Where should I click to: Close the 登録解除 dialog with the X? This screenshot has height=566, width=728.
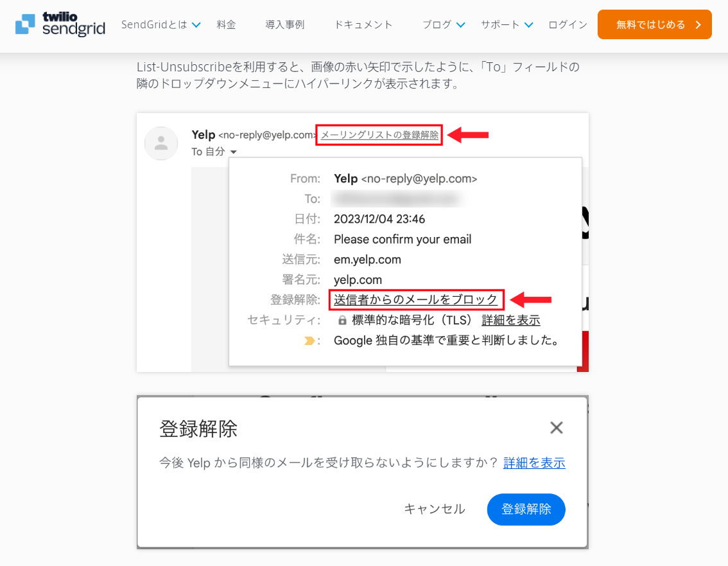click(x=556, y=427)
